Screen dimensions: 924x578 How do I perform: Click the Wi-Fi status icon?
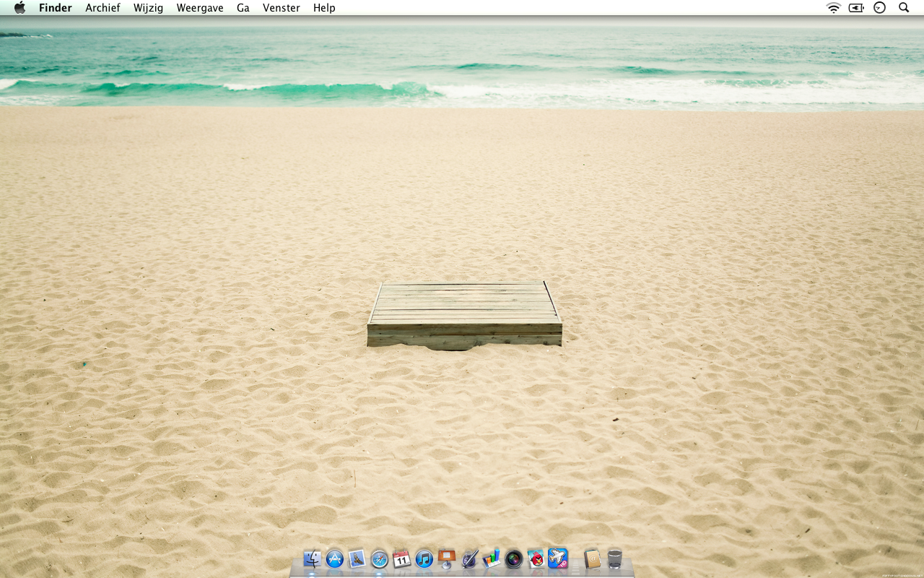(834, 8)
